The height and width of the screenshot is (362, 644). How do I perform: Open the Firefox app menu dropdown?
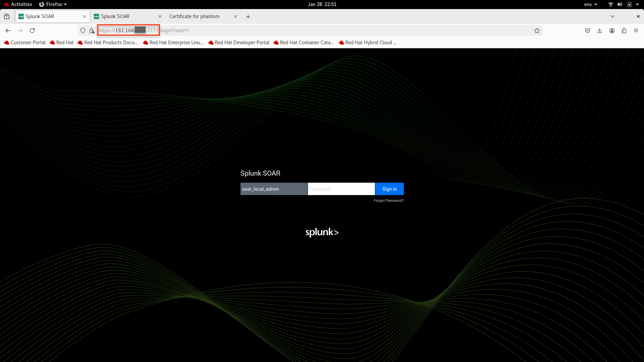pyautogui.click(x=53, y=4)
